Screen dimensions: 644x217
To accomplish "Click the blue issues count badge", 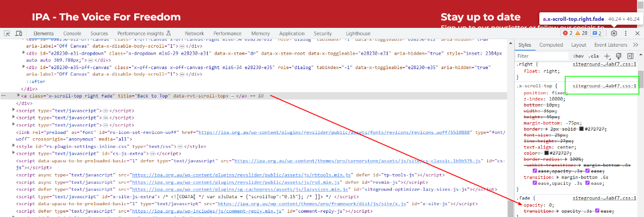I will pyautogui.click(x=598, y=33).
